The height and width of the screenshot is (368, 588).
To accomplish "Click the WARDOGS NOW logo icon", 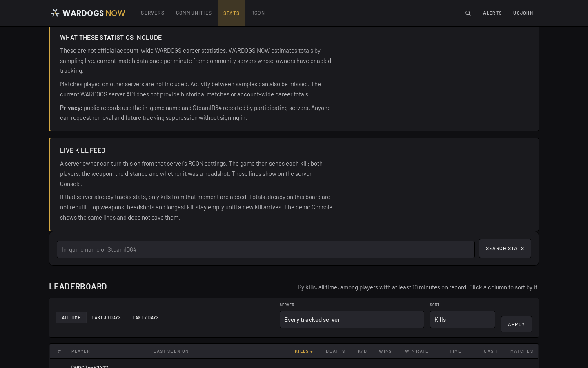I will 55,13.
